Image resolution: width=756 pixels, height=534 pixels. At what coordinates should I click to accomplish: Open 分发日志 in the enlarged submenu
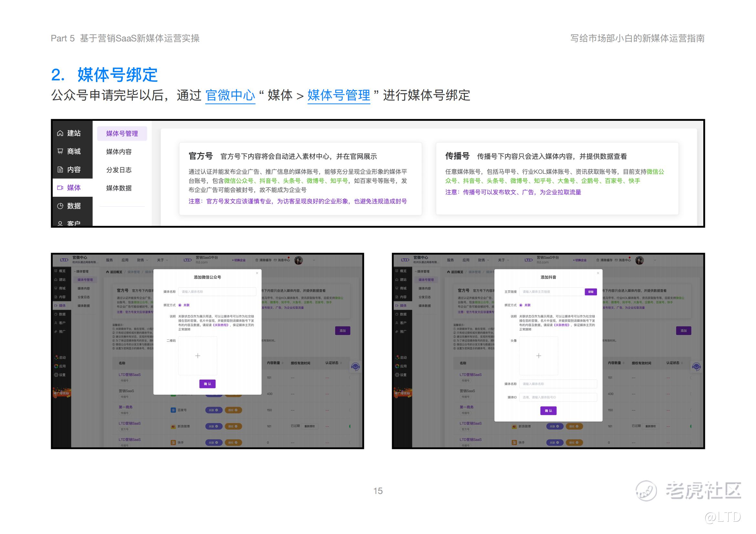119,170
